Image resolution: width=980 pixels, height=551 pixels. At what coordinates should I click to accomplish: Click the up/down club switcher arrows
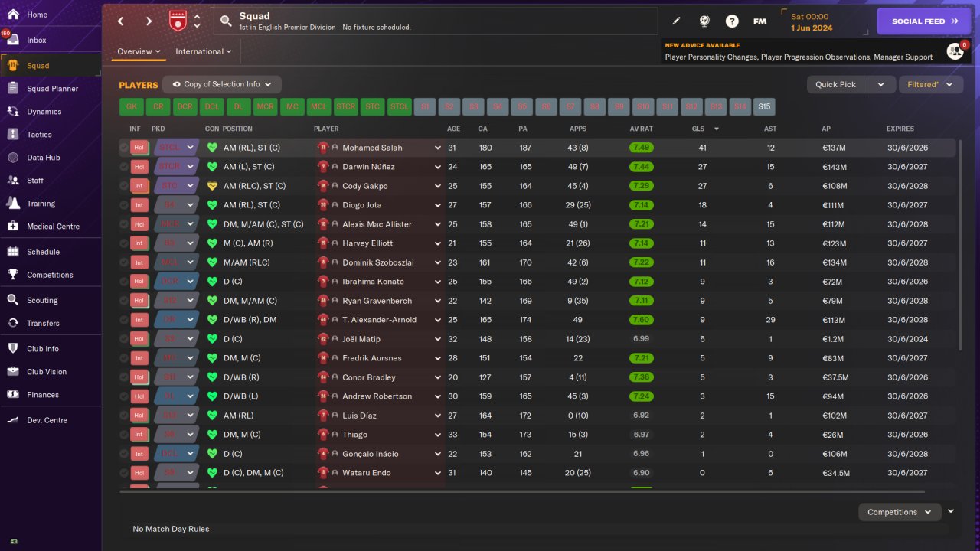[197, 21]
